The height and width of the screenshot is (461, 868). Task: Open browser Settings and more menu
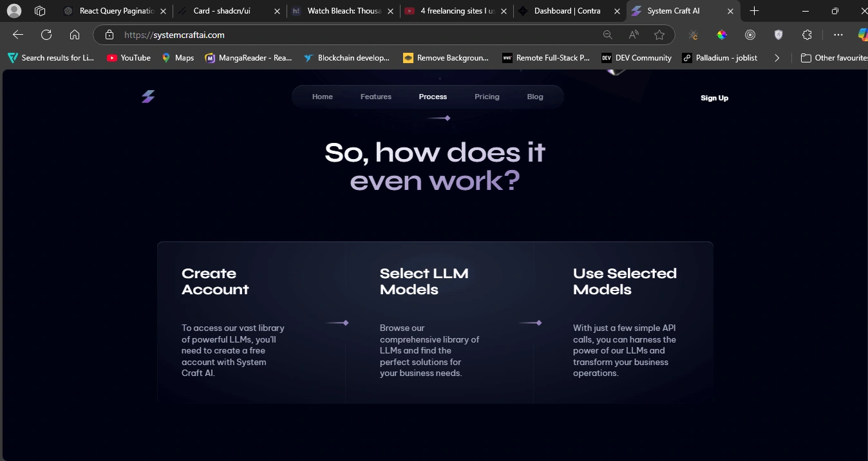(x=838, y=35)
